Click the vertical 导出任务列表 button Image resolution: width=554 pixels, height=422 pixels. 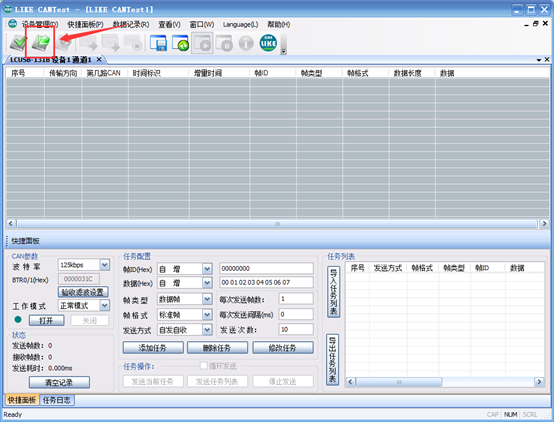click(333, 359)
